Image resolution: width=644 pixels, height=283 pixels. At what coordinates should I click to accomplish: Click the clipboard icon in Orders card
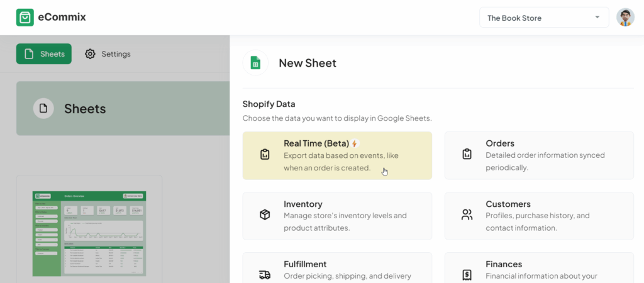[x=467, y=155]
